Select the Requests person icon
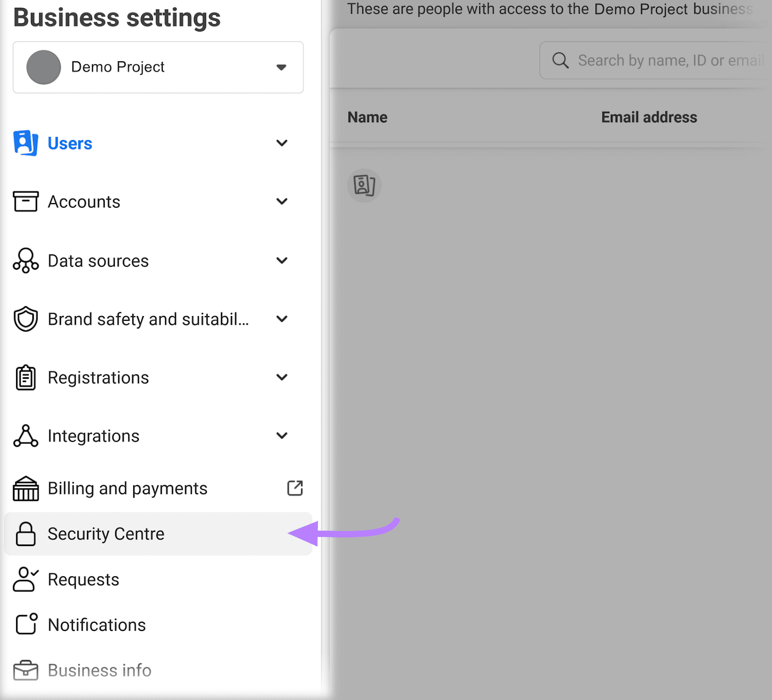Screen dimensions: 772x700 (x=25, y=579)
